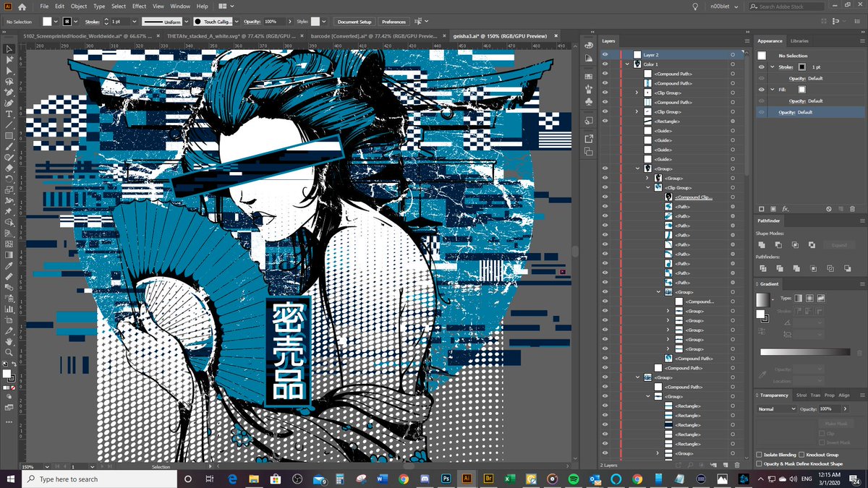The width and height of the screenshot is (868, 488).
Task: Select the Rectangle tool
Action: point(9,135)
